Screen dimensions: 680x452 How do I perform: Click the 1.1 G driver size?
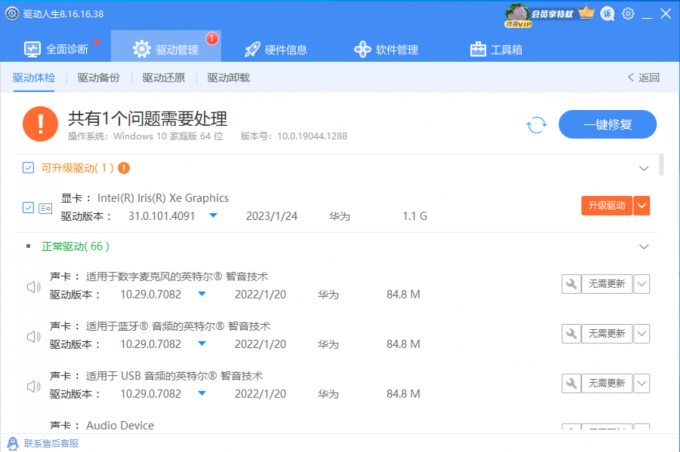click(x=415, y=216)
